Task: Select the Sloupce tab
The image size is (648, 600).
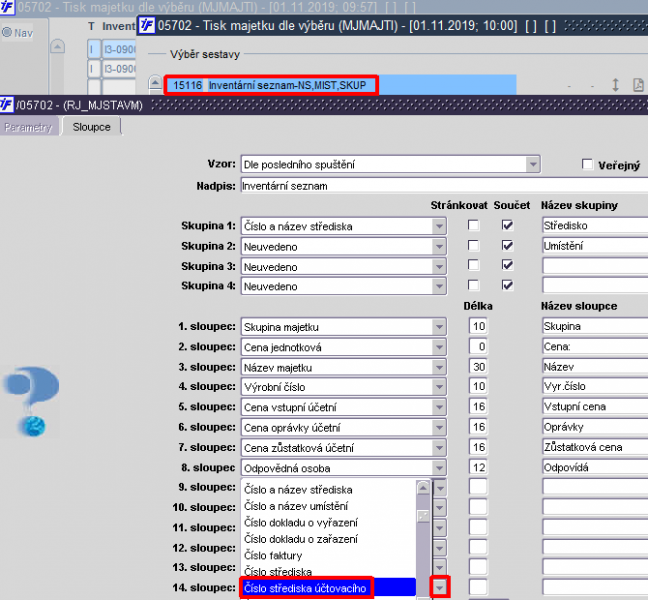Action: pos(92,127)
